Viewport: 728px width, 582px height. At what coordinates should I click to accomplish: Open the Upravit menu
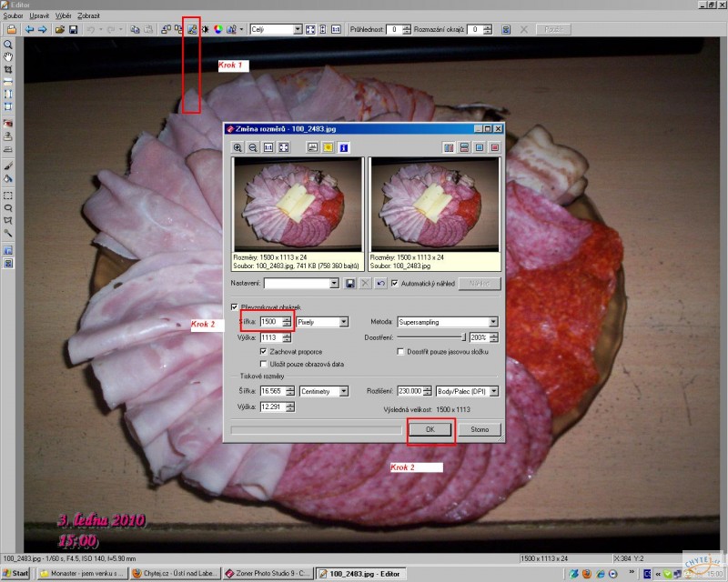39,15
